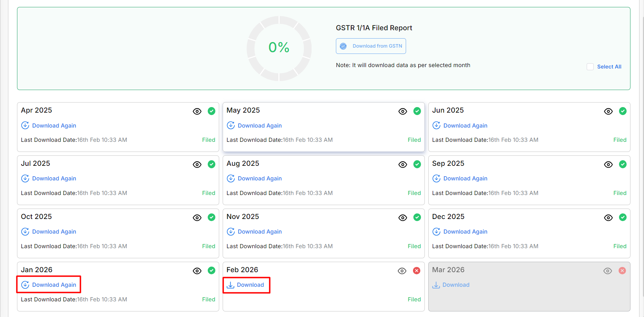Click Download Again for Nov 2025
The image size is (644, 317).
(x=259, y=232)
